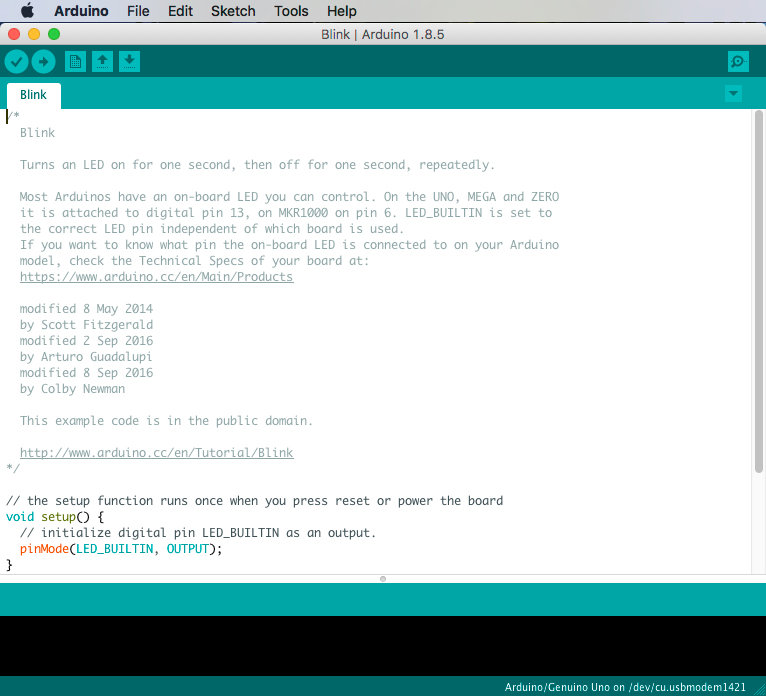Viewport: 766px width, 696px height.
Task: Click '// the setup function runs once' comment
Action: pos(255,501)
